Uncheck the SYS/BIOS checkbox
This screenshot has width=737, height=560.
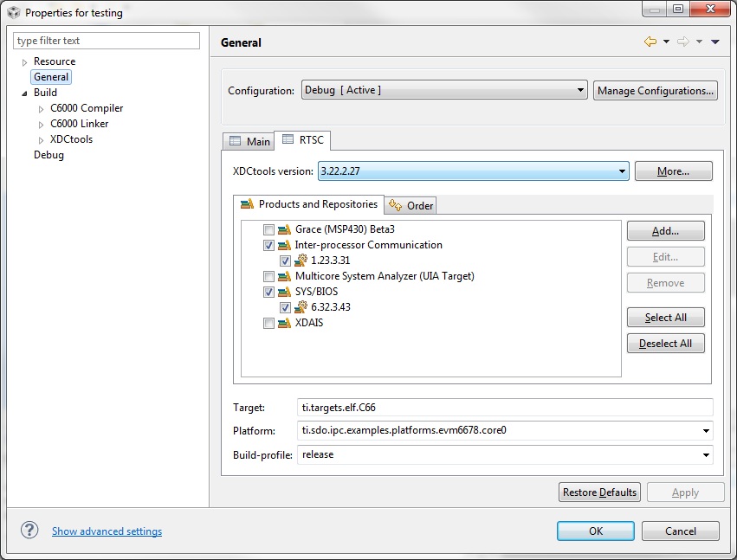point(268,292)
